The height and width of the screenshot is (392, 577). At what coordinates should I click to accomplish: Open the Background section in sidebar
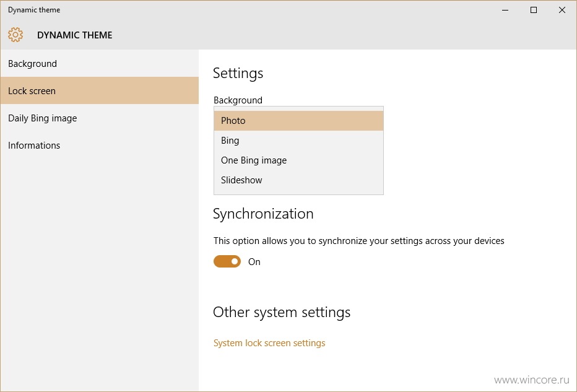coord(99,63)
